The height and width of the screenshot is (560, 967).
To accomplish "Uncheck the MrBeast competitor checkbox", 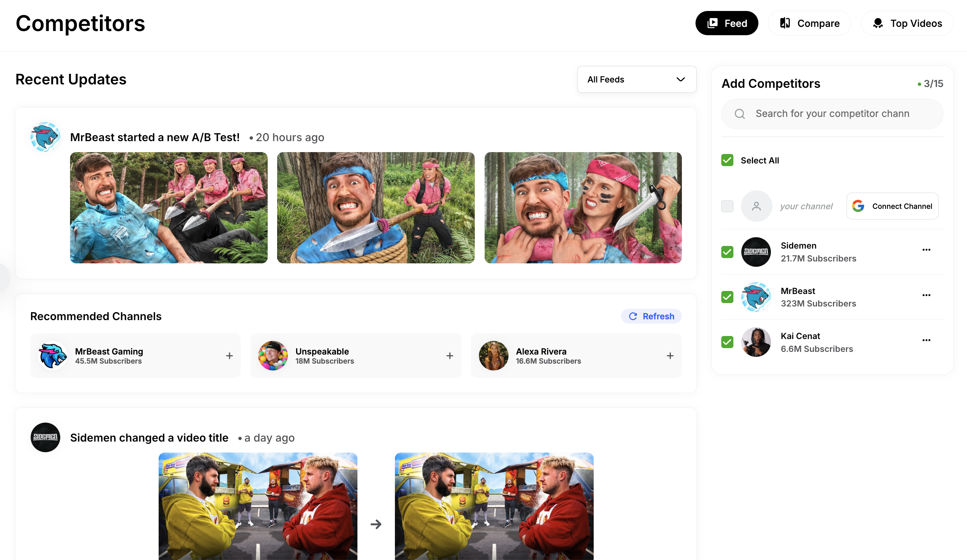I will click(x=727, y=297).
